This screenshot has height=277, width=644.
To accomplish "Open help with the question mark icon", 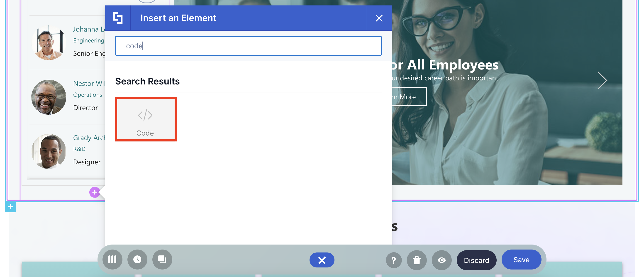I will coord(393,260).
